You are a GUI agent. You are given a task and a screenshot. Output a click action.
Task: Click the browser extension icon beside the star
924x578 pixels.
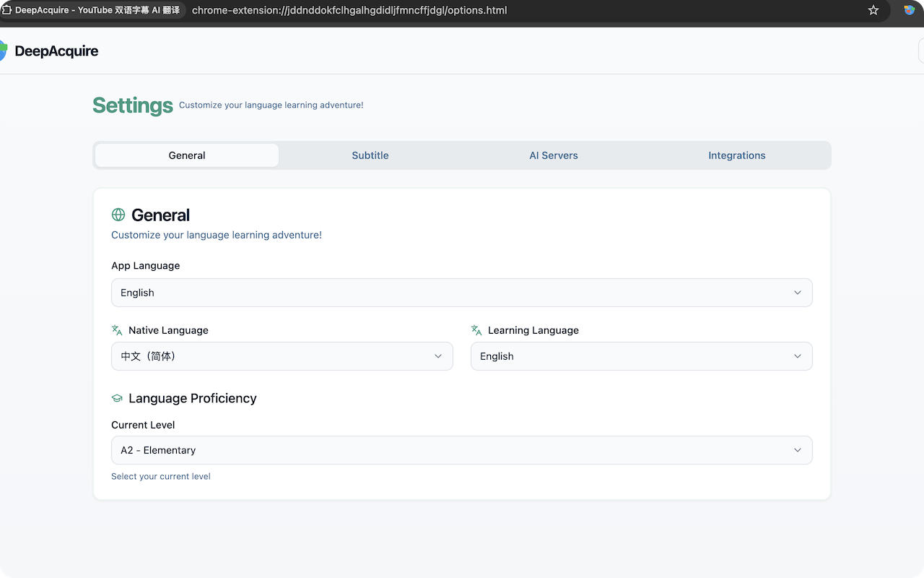pyautogui.click(x=909, y=10)
